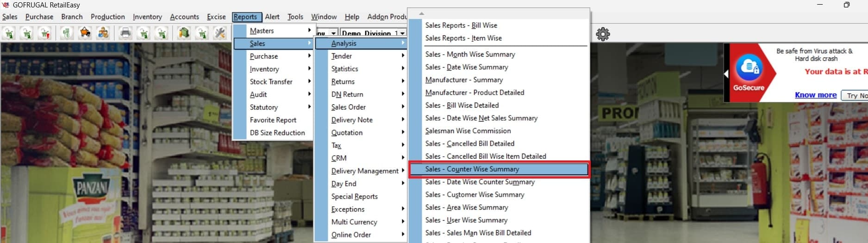
Task: Open the Sales menu in the menu bar
Action: [x=10, y=17]
